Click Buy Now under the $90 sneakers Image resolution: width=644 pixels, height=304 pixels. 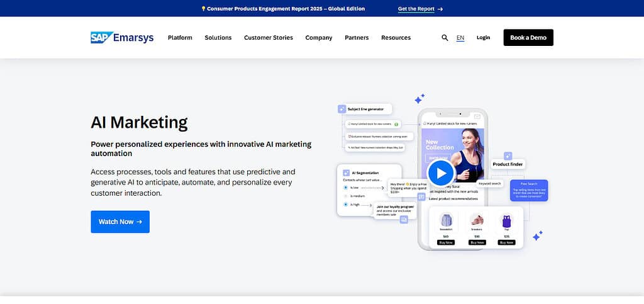pyautogui.click(x=477, y=242)
